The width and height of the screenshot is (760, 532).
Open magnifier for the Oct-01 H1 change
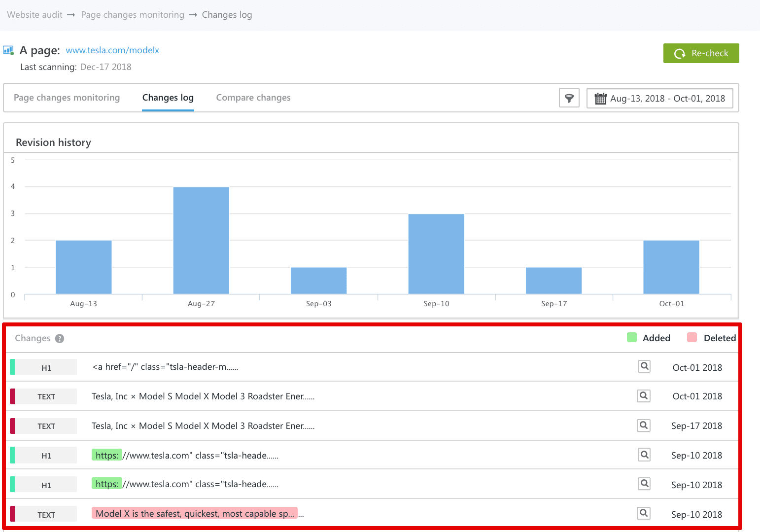pyautogui.click(x=644, y=366)
